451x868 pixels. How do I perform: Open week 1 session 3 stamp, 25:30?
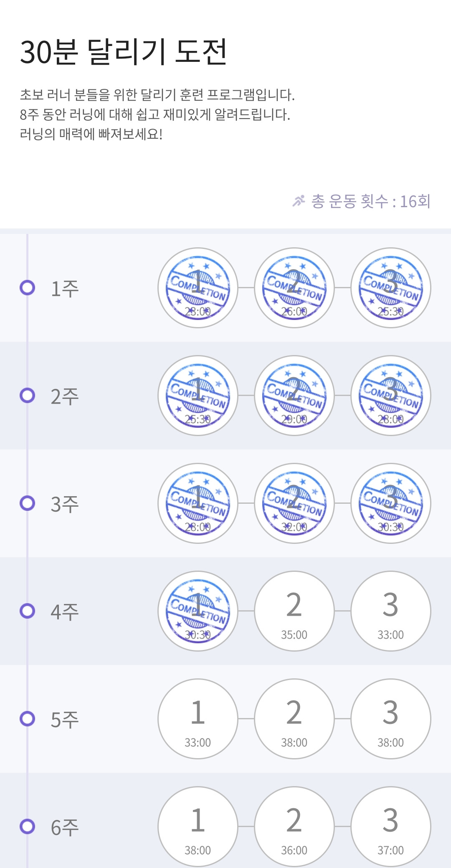tap(391, 288)
